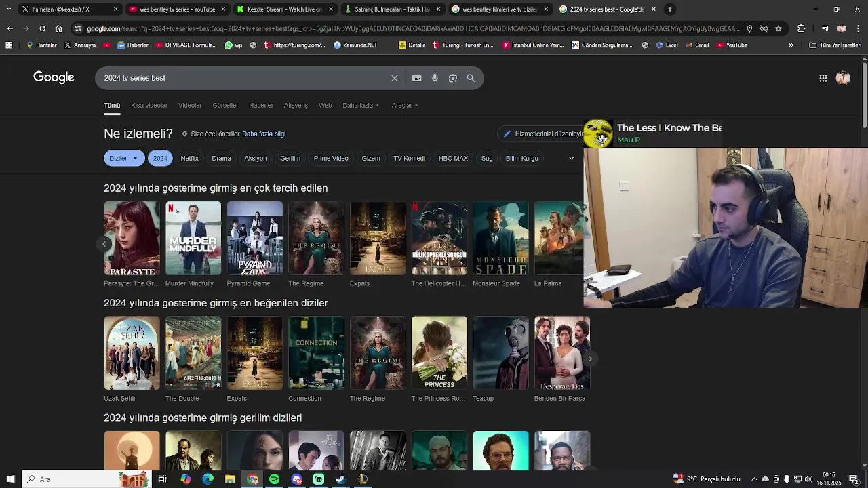The height and width of the screenshot is (488, 868).
Task: Bookmark this page with the star
Action: coord(778,28)
